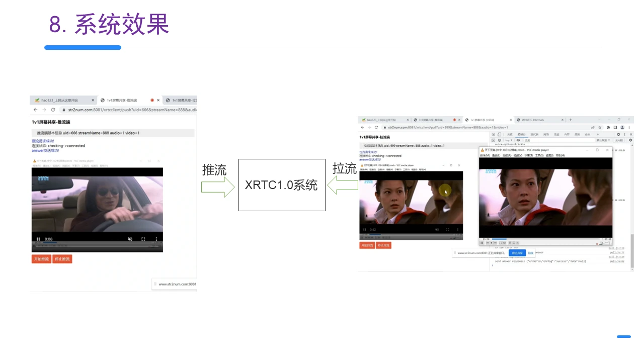Adjust the front VLC volume slider

[x=603, y=243]
